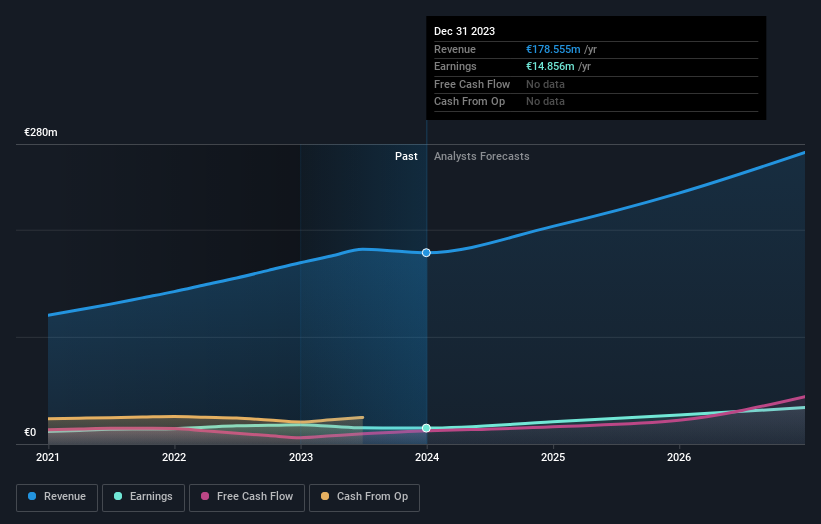Click the €280m y-axis label
Viewport: 821px width, 524px height.
pyautogui.click(x=41, y=132)
